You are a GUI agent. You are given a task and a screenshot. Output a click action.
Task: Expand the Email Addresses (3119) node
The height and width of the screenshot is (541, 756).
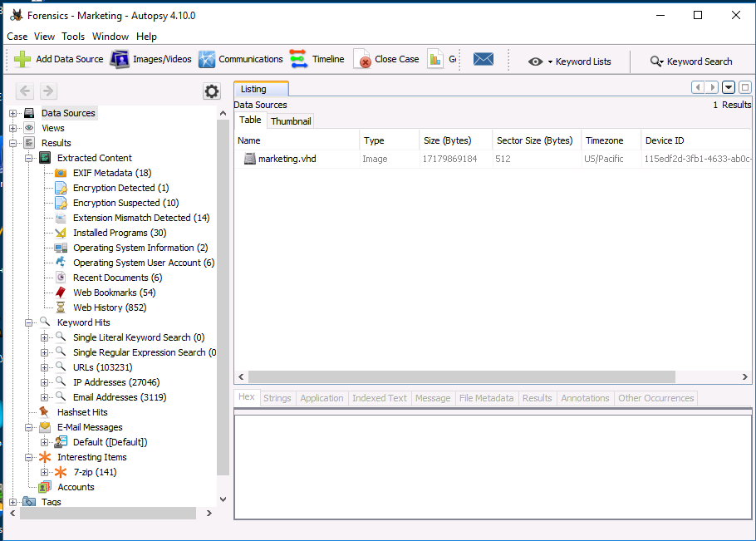tap(44, 398)
